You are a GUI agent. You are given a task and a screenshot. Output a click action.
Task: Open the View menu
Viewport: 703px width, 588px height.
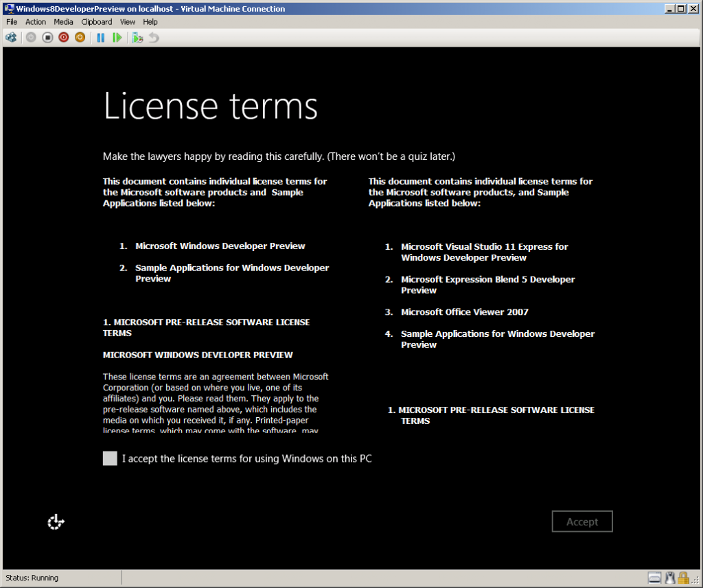coord(127,22)
